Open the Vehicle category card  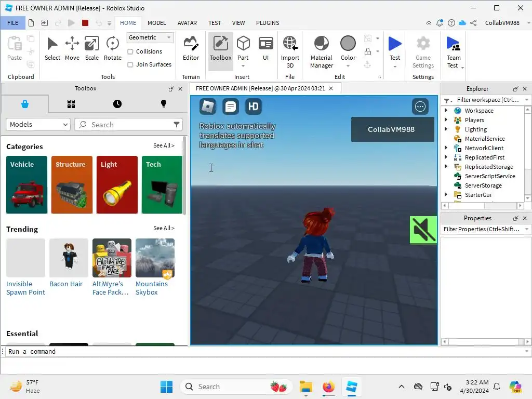point(27,184)
